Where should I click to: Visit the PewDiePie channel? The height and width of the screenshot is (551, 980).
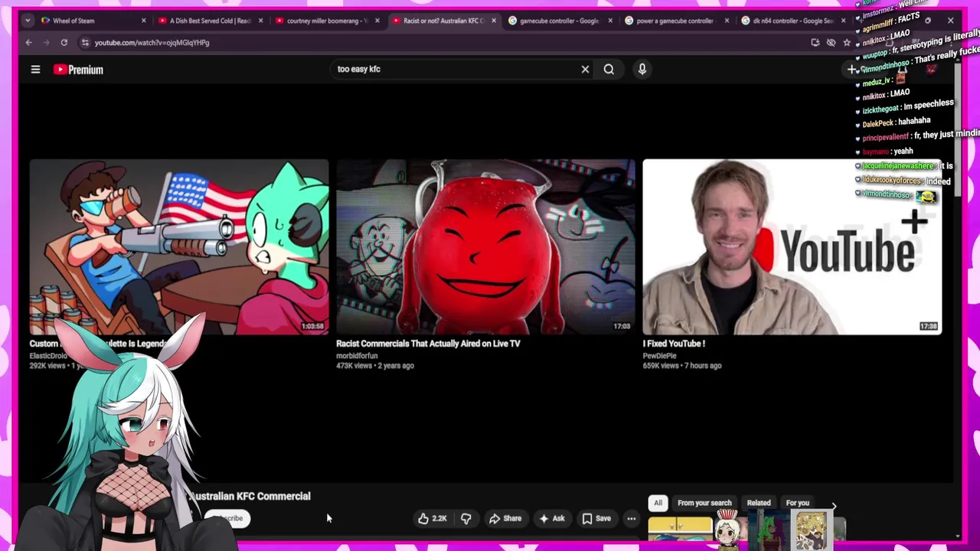[x=659, y=356]
